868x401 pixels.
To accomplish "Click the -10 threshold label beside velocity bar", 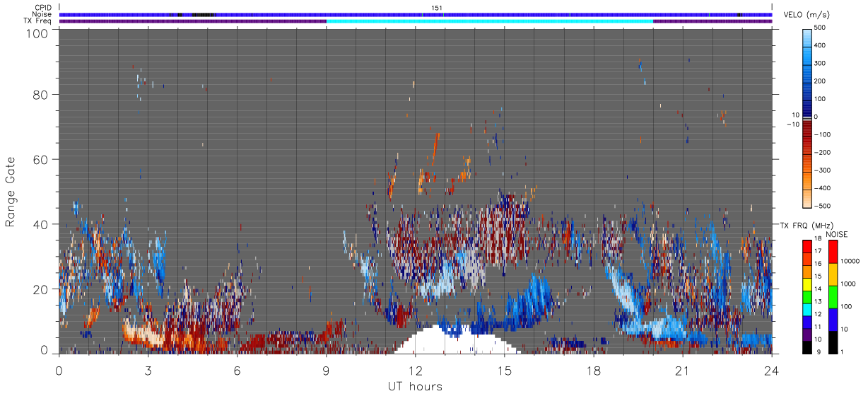I will pos(793,125).
